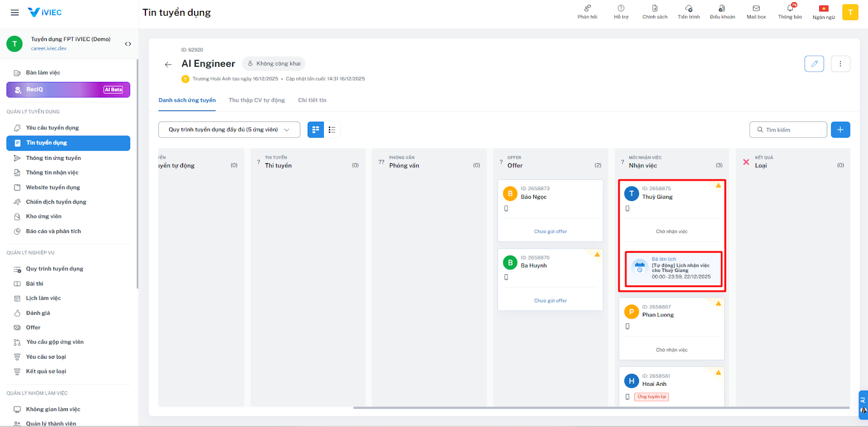Click the back arrow beside AI Engineer

point(168,64)
